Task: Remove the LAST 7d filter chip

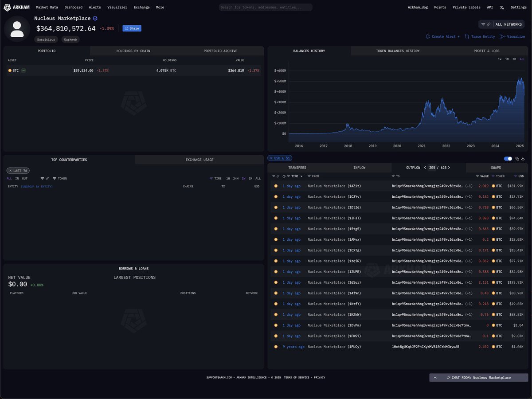Action: point(10,171)
